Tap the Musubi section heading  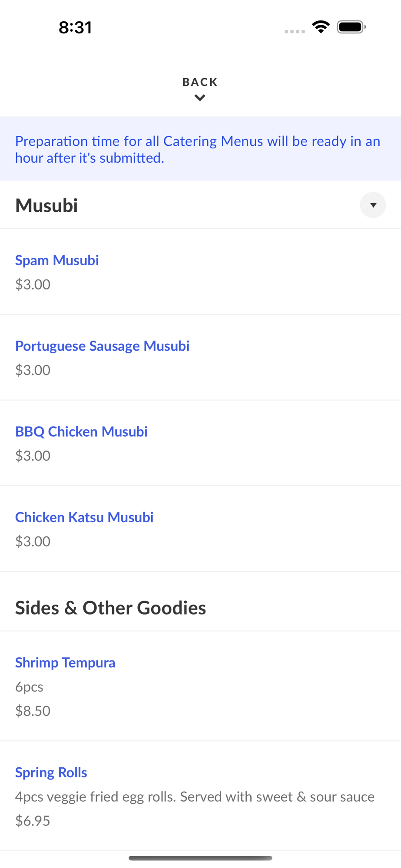pos(46,206)
